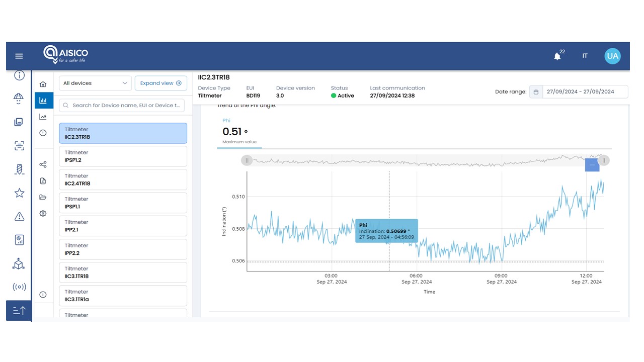Screen dimensions: 644x362
Task: Open the share icon in the inner sidebar
Action: point(43,164)
